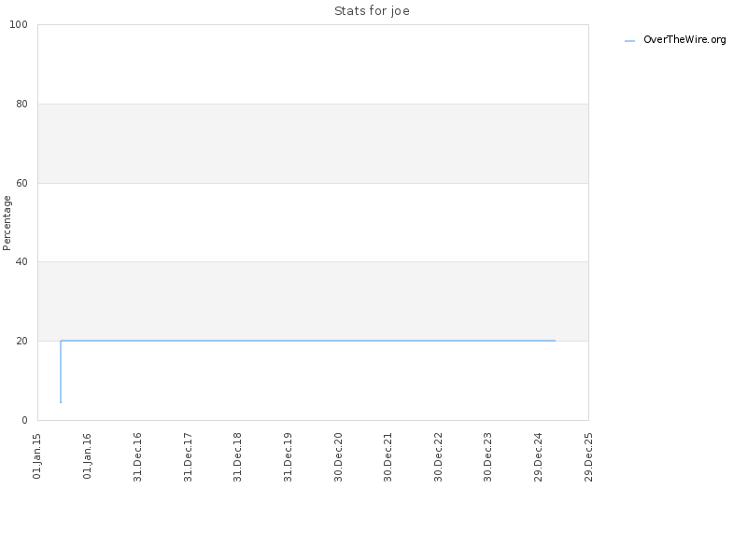The width and height of the screenshot is (747, 560).
Task: Click the 30.Dec.22 date label
Action: [x=438, y=457]
